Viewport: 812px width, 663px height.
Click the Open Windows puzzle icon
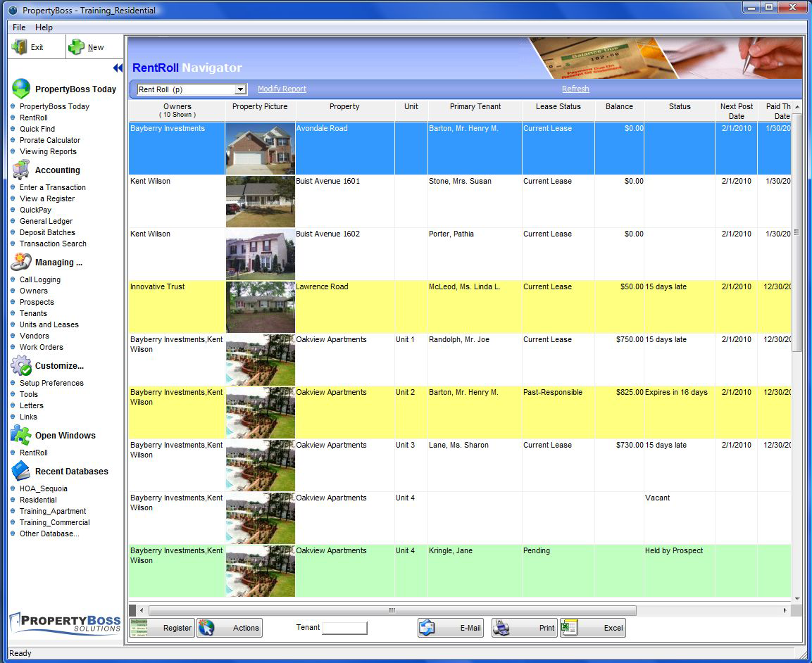[x=20, y=435]
